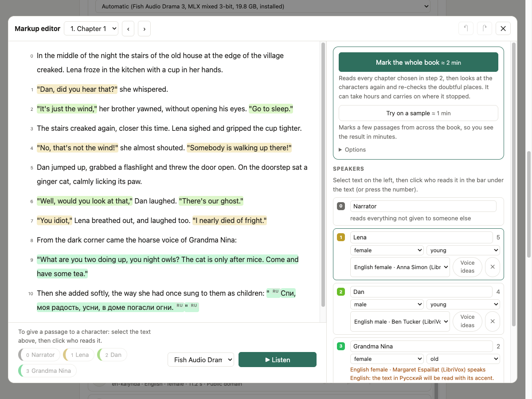
Task: Assign selection to Narrator chip
Action: tap(39, 355)
